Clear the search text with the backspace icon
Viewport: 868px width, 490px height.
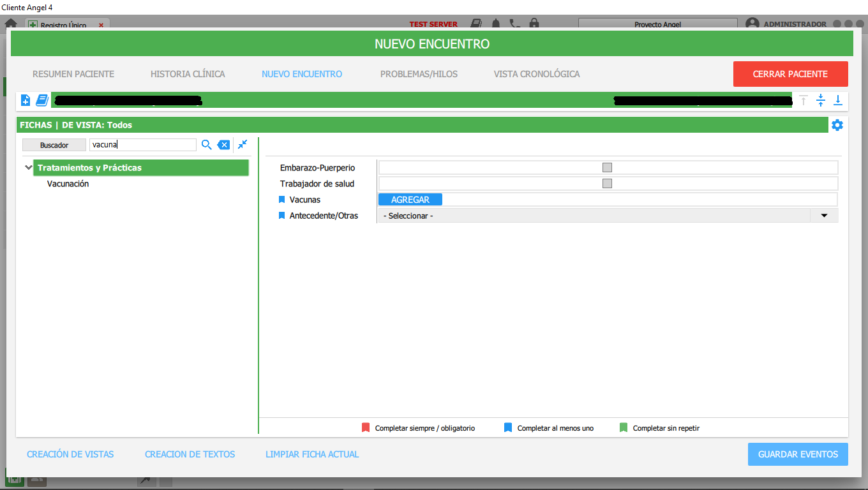tap(223, 145)
